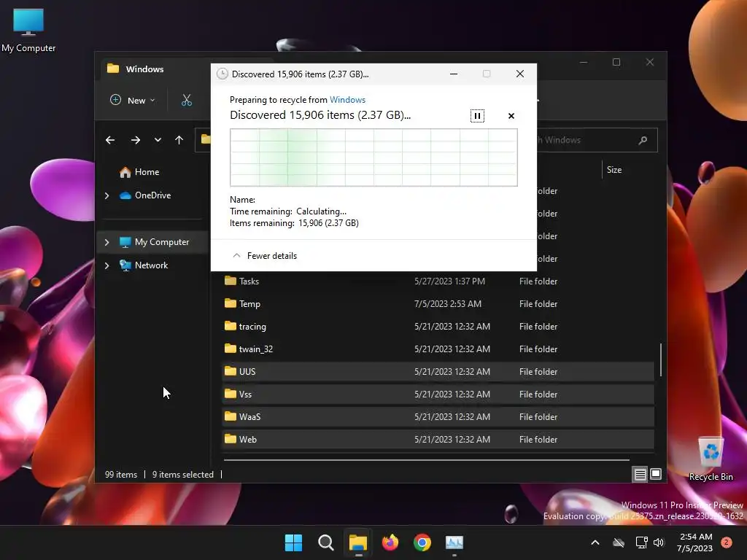Go forward with the right arrow in Explorer
This screenshot has width=747, height=560.
point(136,140)
